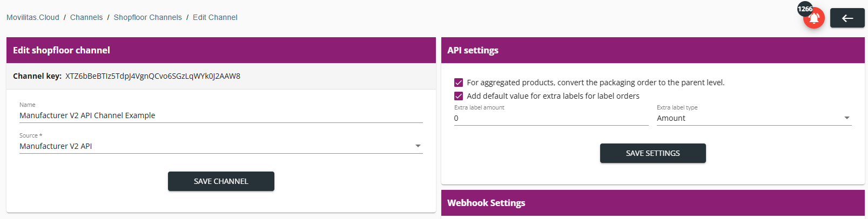This screenshot has height=219, width=868.
Task: Click the 1266 notification count badge
Action: click(x=805, y=9)
